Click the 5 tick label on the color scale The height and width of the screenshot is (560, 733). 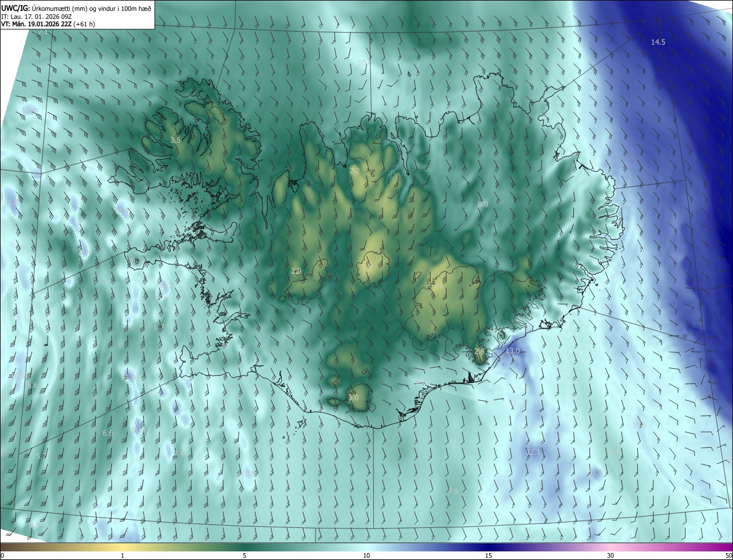(245, 555)
